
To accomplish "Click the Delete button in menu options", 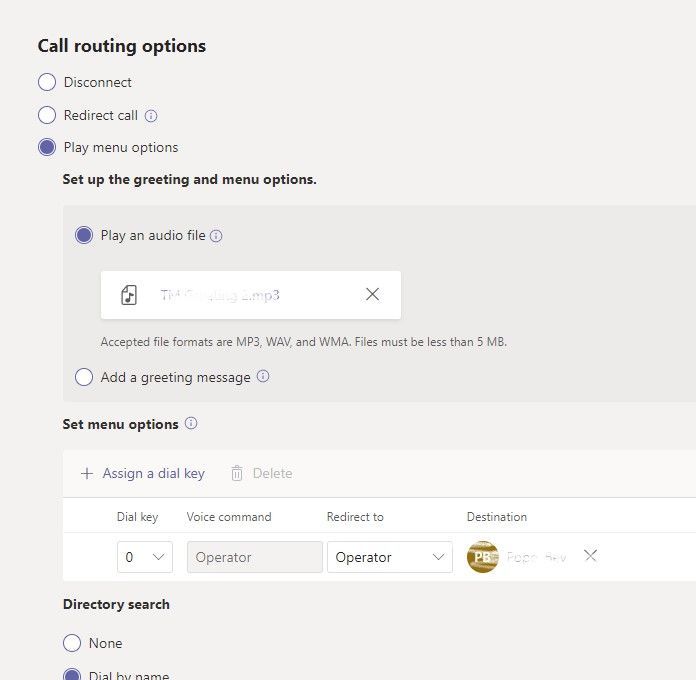I will pos(261,473).
